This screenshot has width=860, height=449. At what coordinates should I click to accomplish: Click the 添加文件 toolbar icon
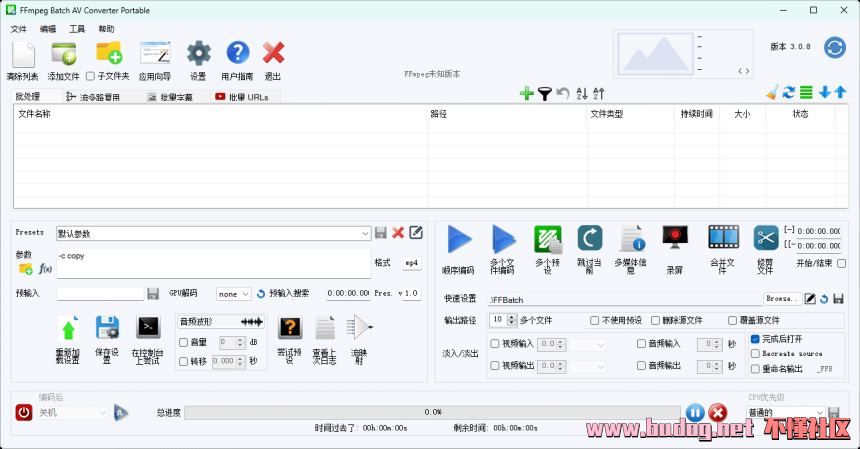63,53
